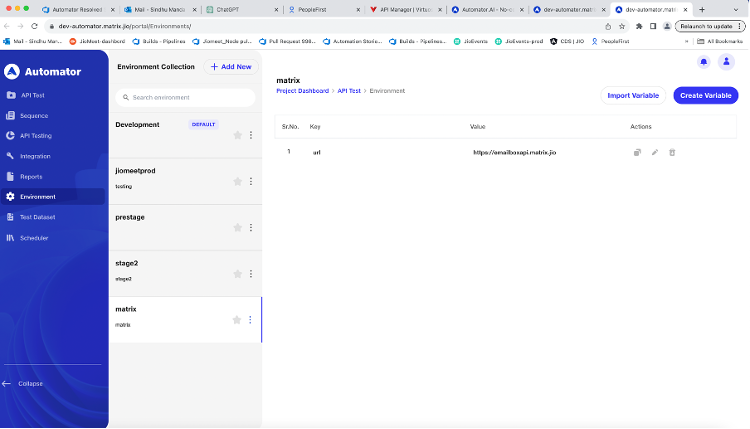
Task: Open JioEvents-prod bookmark
Action: point(519,42)
